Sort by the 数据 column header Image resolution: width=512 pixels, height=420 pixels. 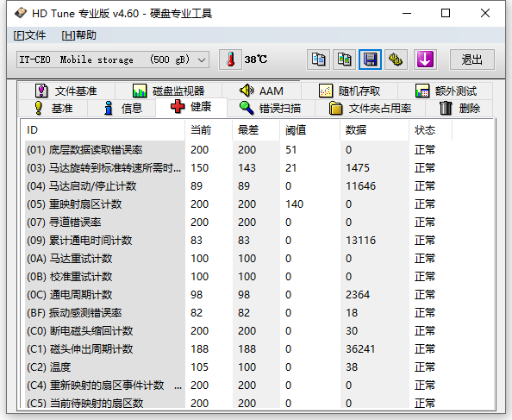click(x=375, y=130)
